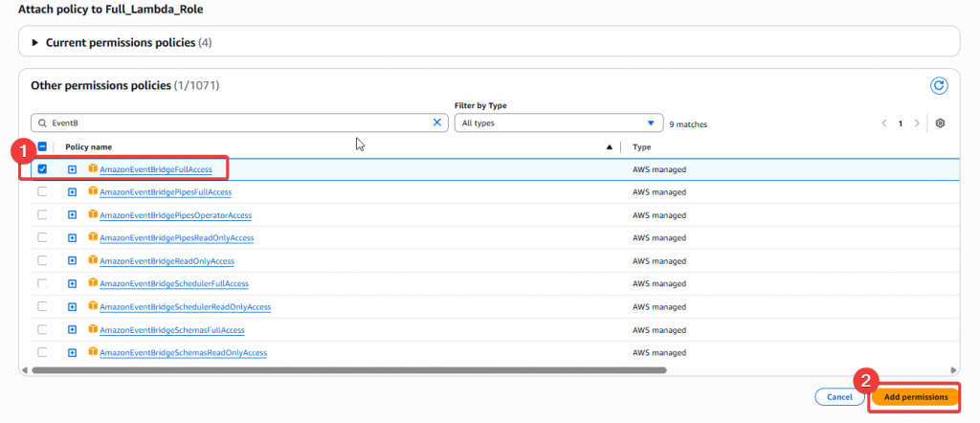Open the AmazonEventBridgeSchedulerReadOnlyAccess policy link
The height and width of the screenshot is (423, 980).
point(185,307)
